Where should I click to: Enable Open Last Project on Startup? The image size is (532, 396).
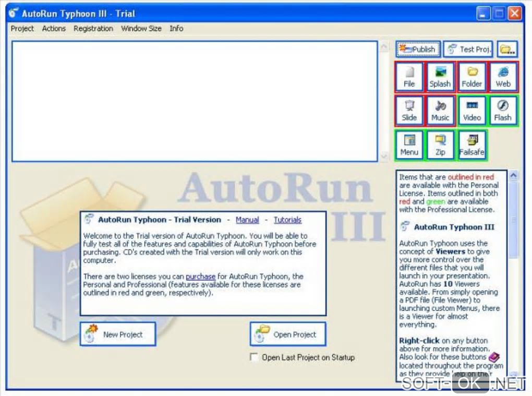coord(254,357)
